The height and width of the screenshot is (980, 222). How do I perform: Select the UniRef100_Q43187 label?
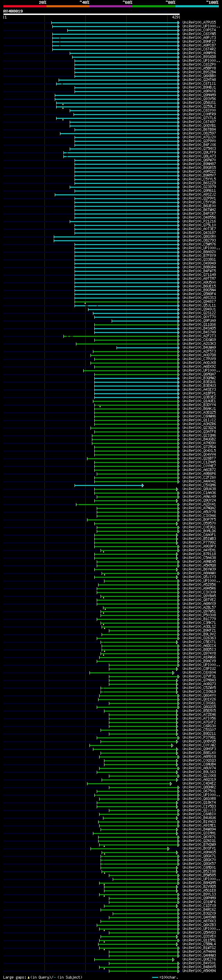pos(199,233)
